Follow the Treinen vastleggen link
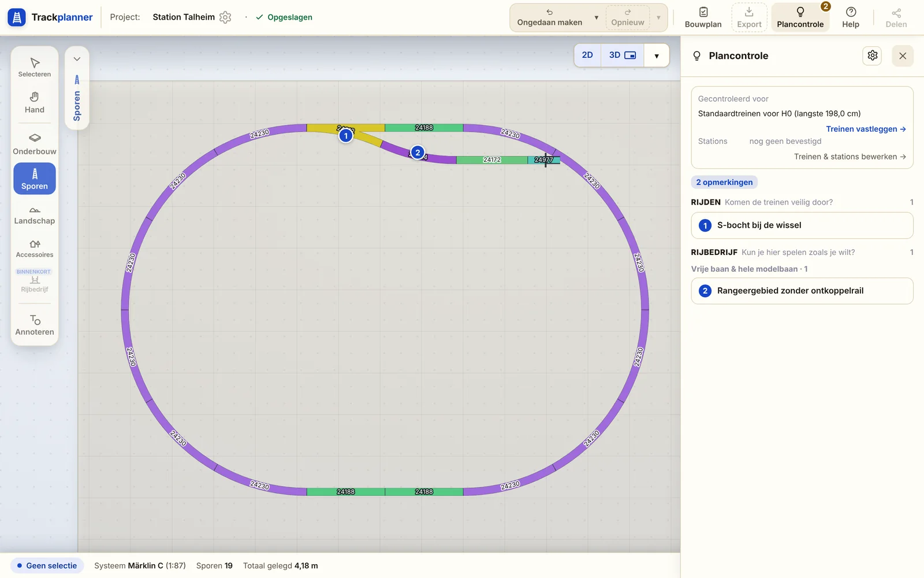This screenshot has width=924, height=578. (866, 129)
